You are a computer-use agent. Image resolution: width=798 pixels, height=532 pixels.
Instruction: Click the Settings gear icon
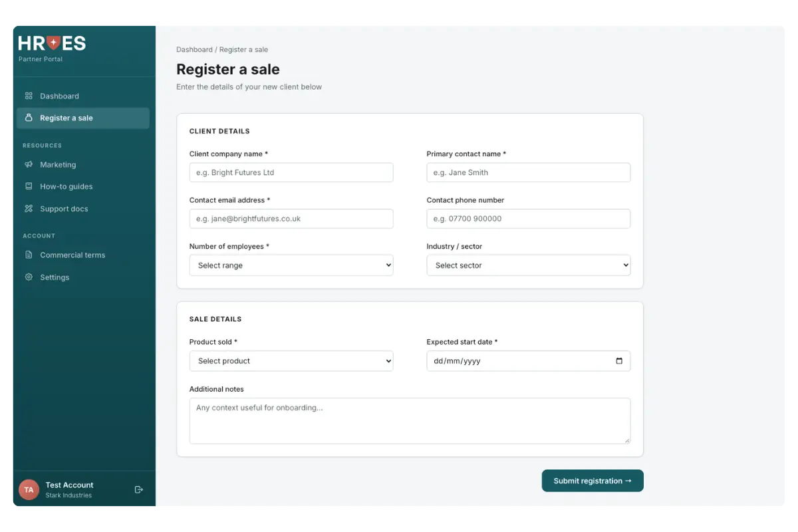[29, 277]
